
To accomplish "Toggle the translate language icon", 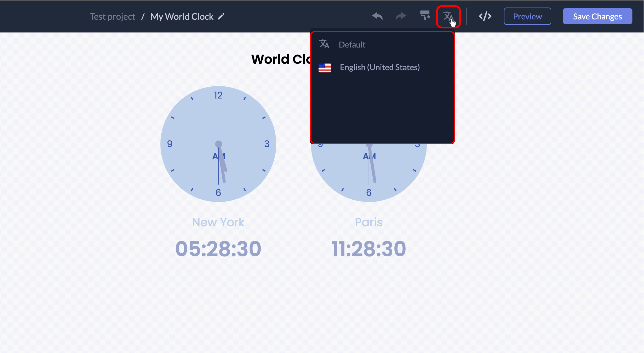I will 448,17.
